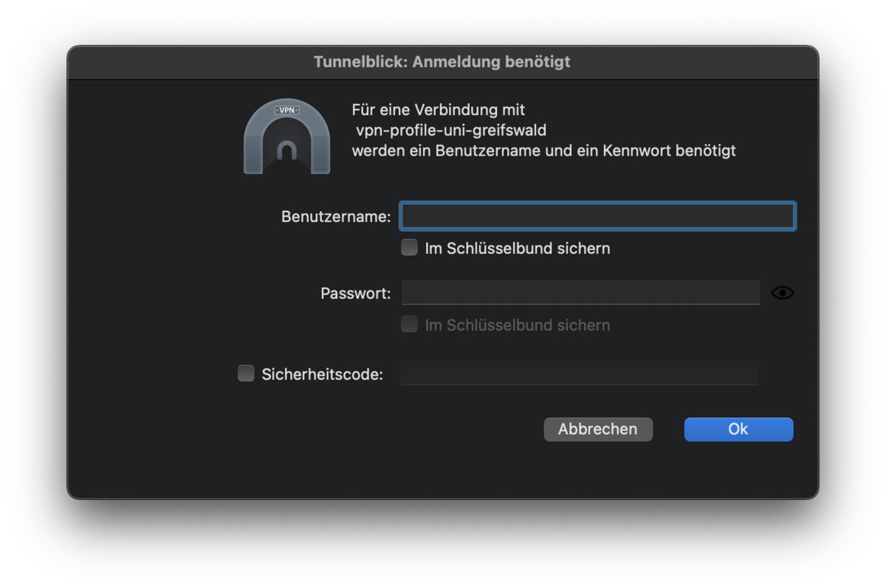Click the profile name vpn-profile-uni-greifswald
This screenshot has height=588, width=886.
[451, 131]
